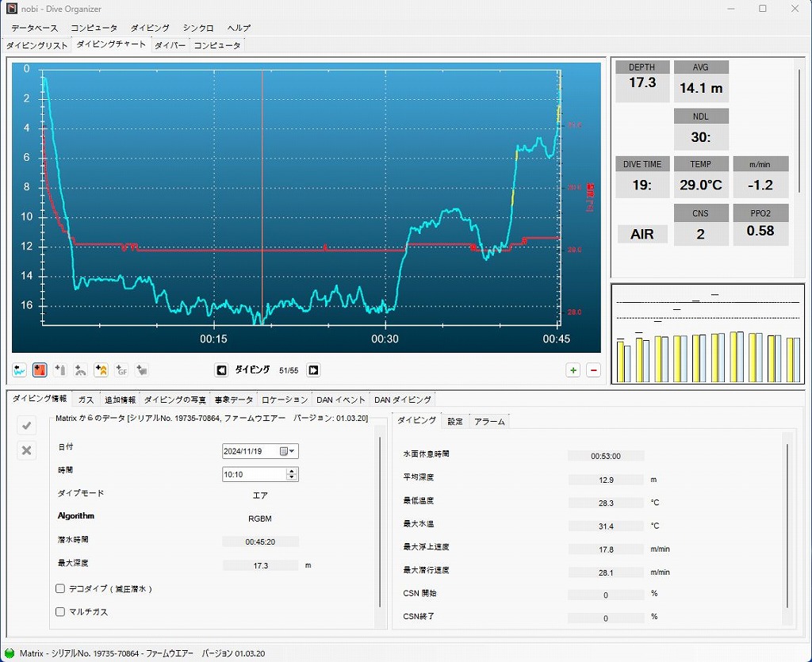Open the コンピュータ menu
This screenshot has height=662, width=812.
(x=94, y=28)
